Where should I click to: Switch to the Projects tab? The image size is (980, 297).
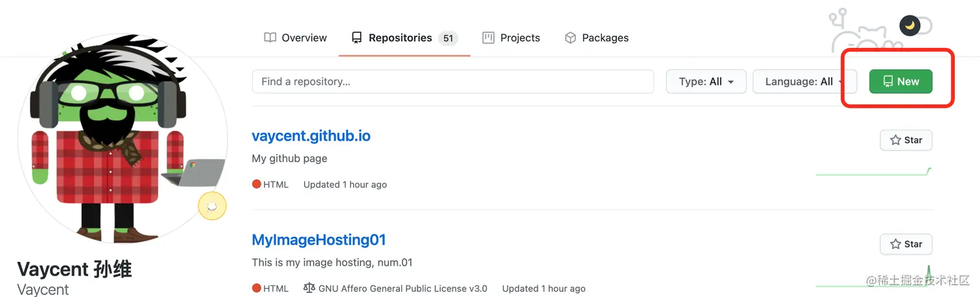(x=511, y=38)
